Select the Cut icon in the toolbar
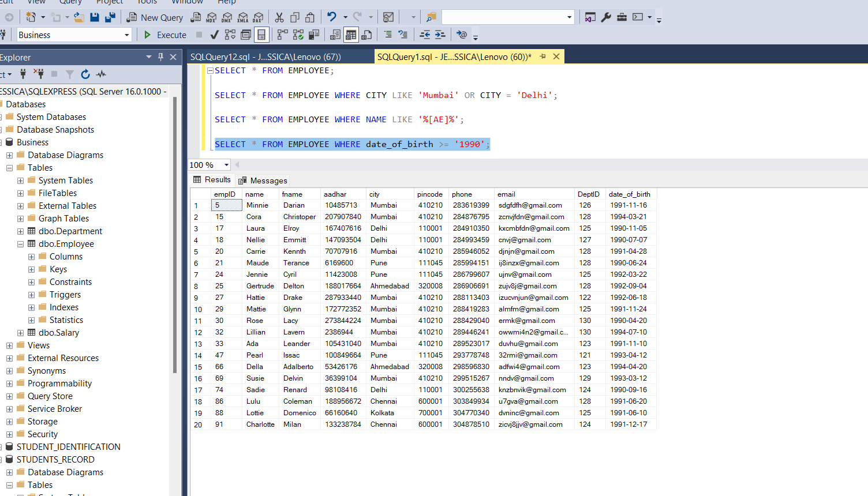 279,17
